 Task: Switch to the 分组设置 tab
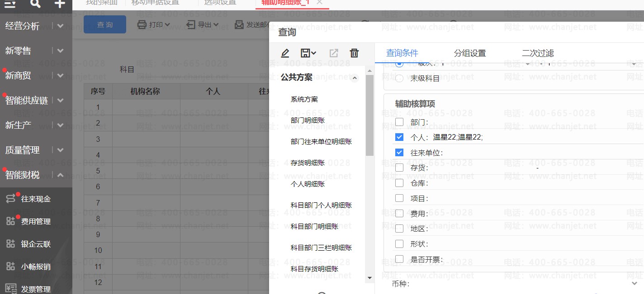click(x=469, y=53)
